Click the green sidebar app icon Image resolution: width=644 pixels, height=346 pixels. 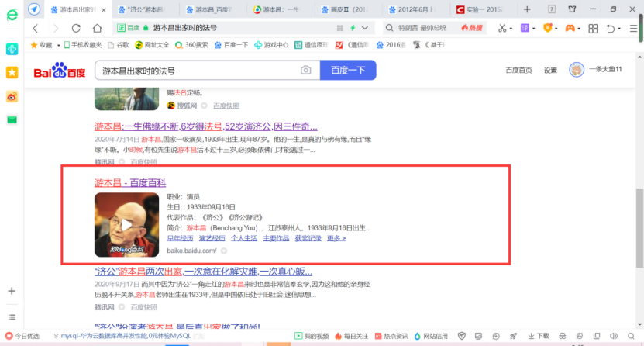(x=12, y=49)
